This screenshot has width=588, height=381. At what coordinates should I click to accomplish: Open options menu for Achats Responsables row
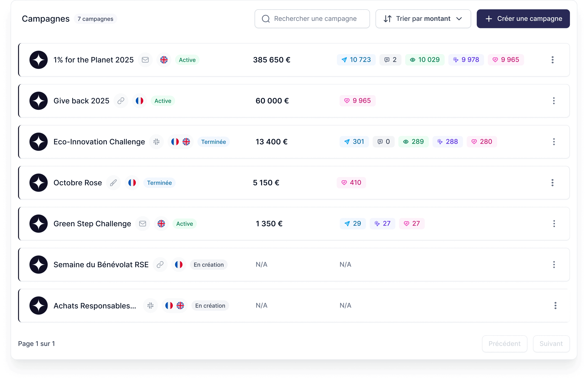point(555,305)
